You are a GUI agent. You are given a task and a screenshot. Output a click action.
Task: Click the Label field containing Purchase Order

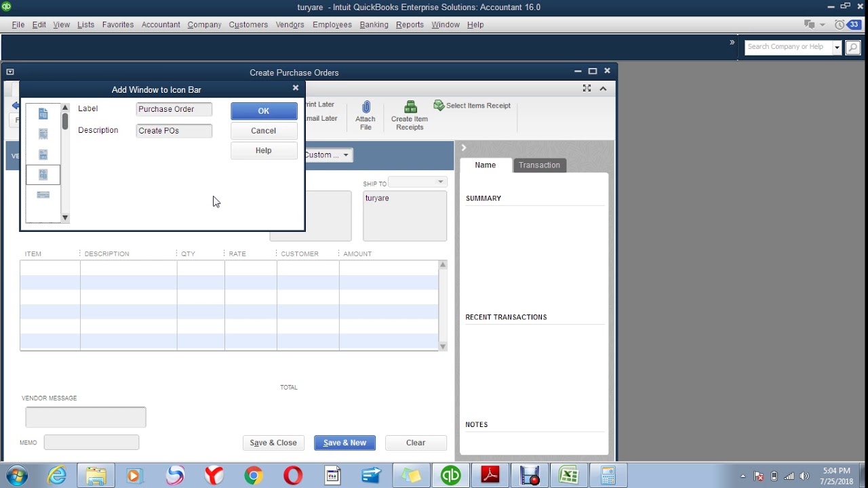[174, 109]
